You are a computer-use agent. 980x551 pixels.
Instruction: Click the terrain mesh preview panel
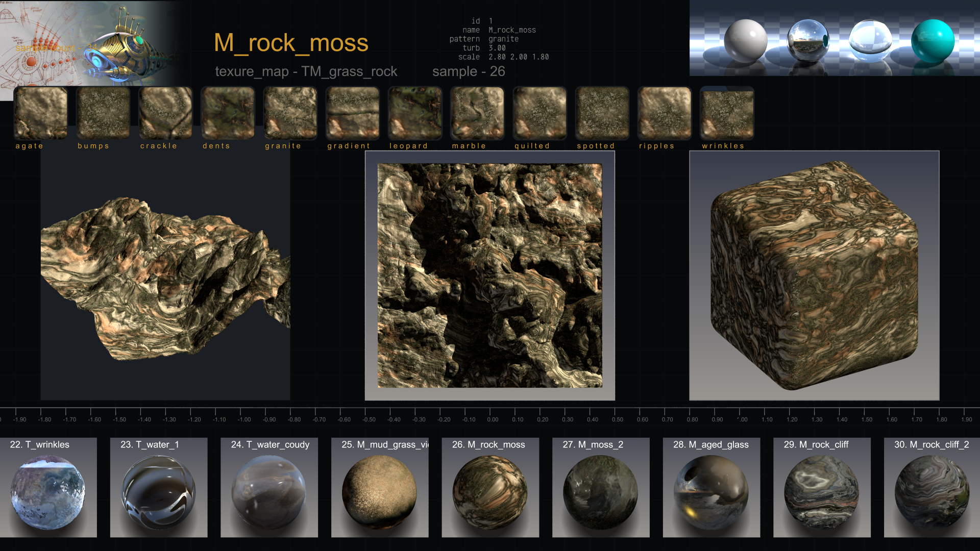[165, 275]
